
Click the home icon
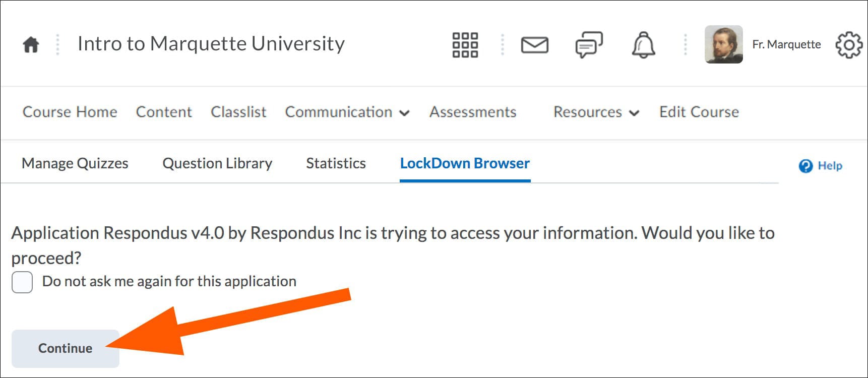click(31, 45)
